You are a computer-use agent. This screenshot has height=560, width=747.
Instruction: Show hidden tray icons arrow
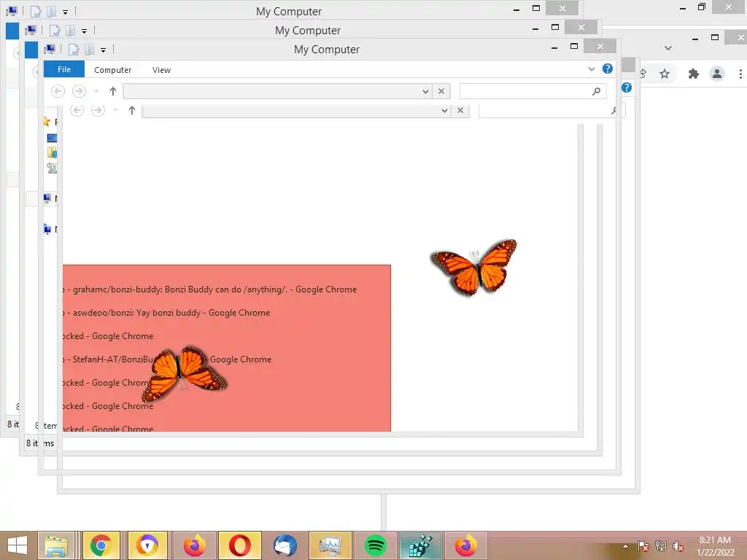(625, 546)
